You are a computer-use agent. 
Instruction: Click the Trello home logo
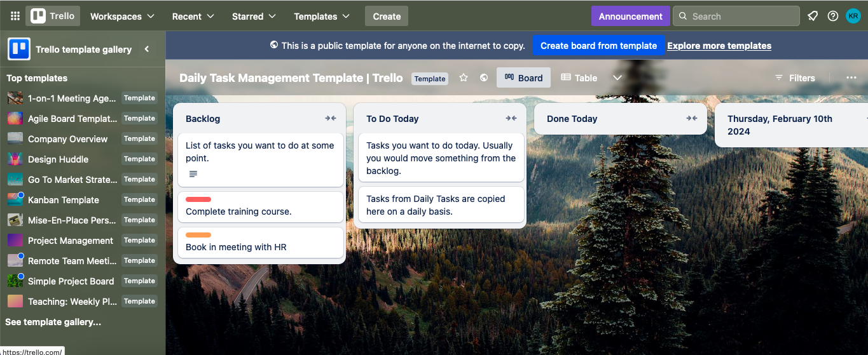point(53,16)
